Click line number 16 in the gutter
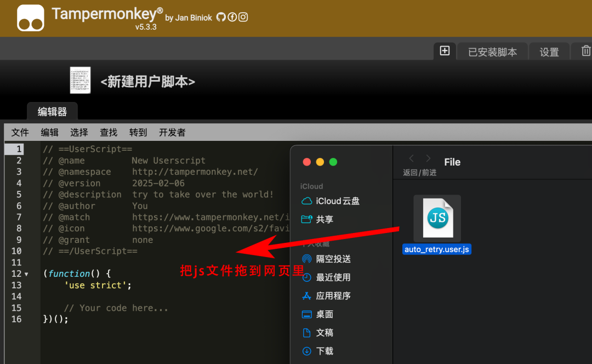 tap(16, 319)
